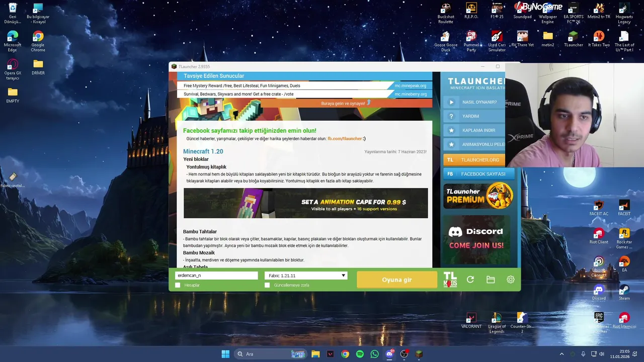Select R.E.P.O. desktop icon
644x362 pixels.
click(x=471, y=11)
